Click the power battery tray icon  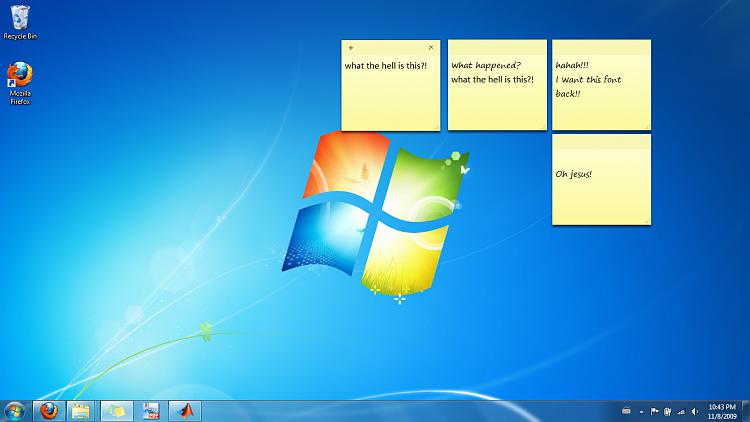667,411
